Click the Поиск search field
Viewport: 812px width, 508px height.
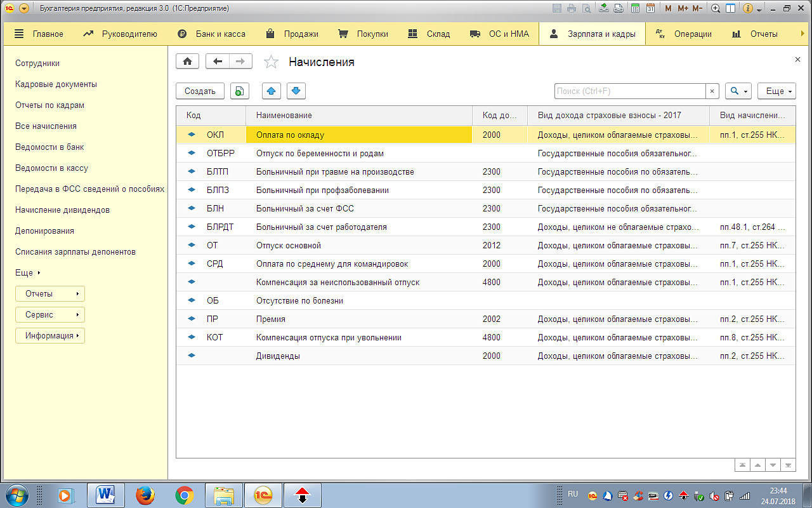pos(629,91)
